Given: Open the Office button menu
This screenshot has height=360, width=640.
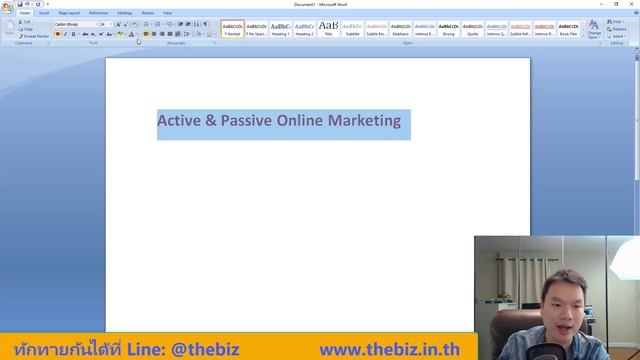Looking at the screenshot, I should (7, 7).
